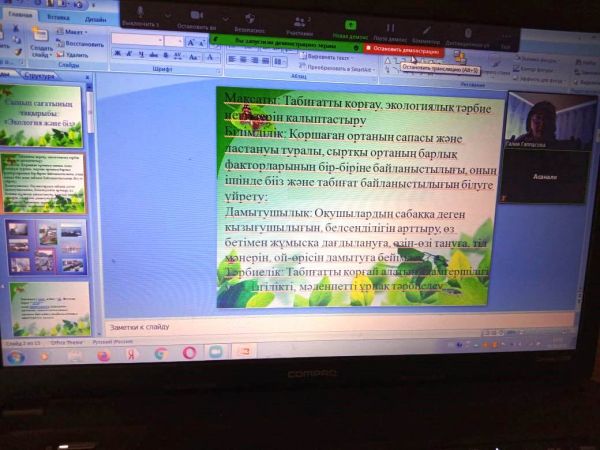
Task: Open the font name combo box
Action: pos(139,40)
